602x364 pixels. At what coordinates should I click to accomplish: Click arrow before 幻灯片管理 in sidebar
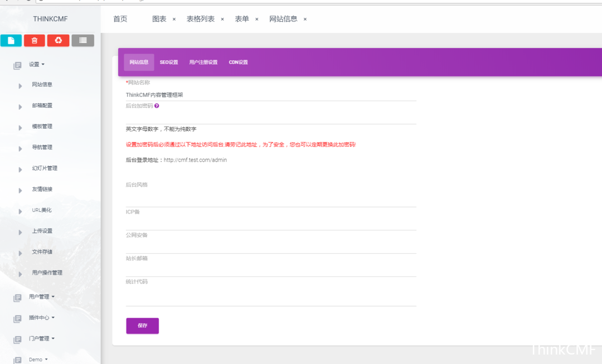point(21,169)
